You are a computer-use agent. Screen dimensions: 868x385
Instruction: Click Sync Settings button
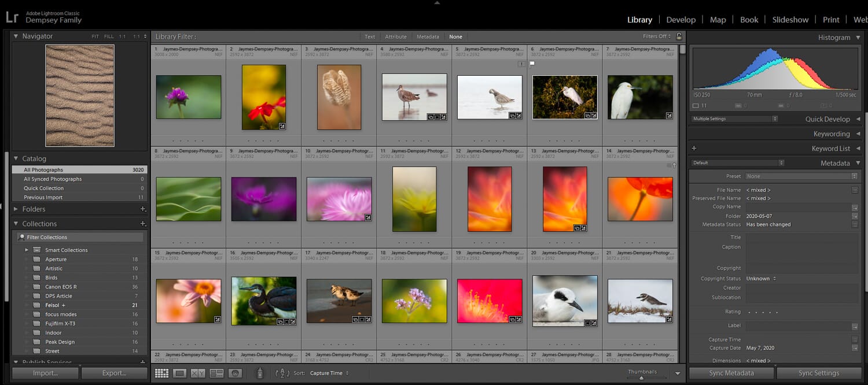819,373
